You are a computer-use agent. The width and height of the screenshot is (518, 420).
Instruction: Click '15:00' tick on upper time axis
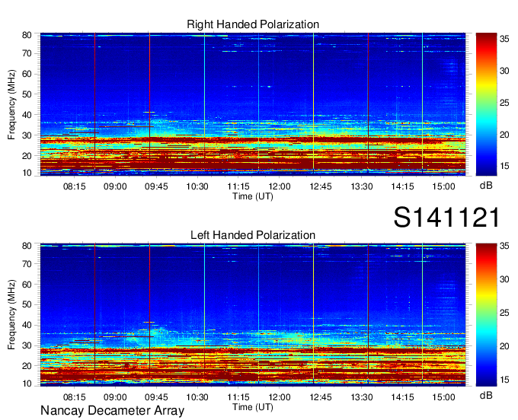(x=443, y=186)
